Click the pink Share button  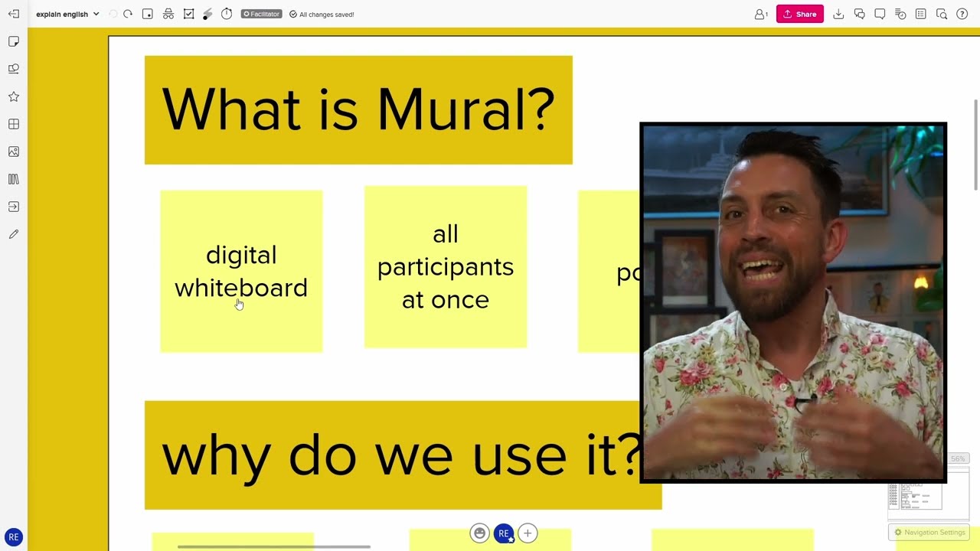(x=800, y=14)
